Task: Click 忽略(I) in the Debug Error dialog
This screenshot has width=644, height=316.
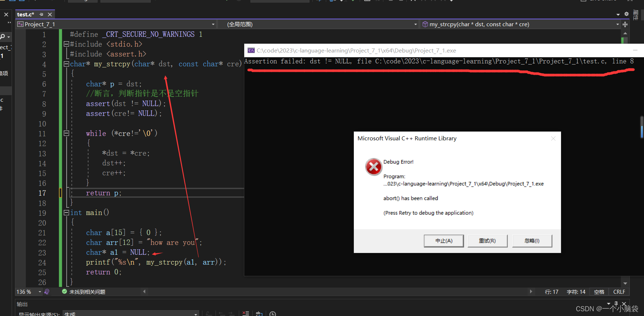Action: 532,241
